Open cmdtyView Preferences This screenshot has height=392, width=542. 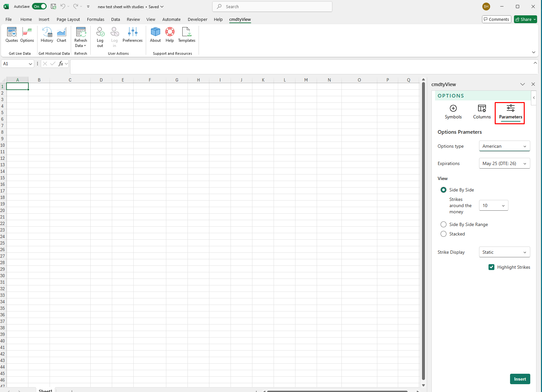click(x=132, y=35)
